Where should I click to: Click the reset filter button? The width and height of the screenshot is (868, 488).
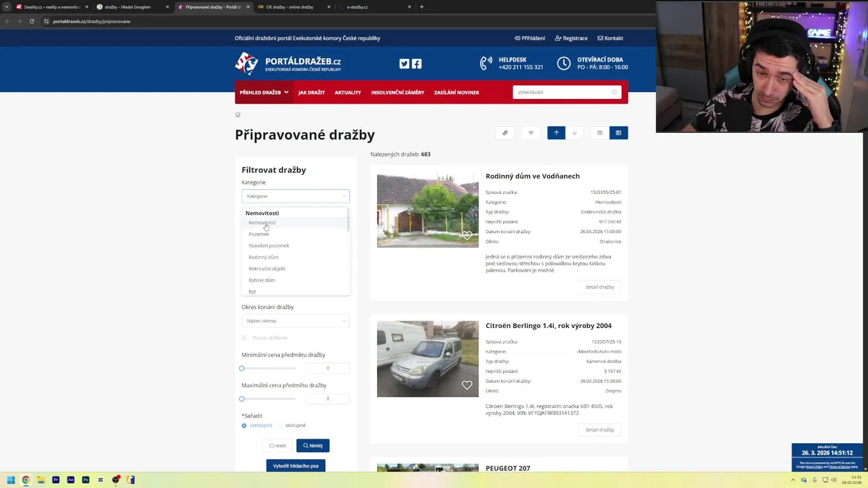click(277, 445)
